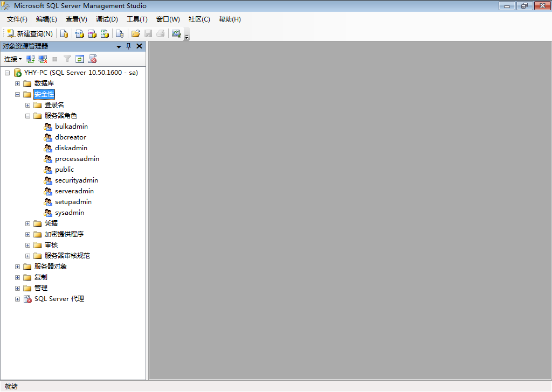Click the bulkadmin role icon
This screenshot has width=552, height=392.
[x=48, y=127]
